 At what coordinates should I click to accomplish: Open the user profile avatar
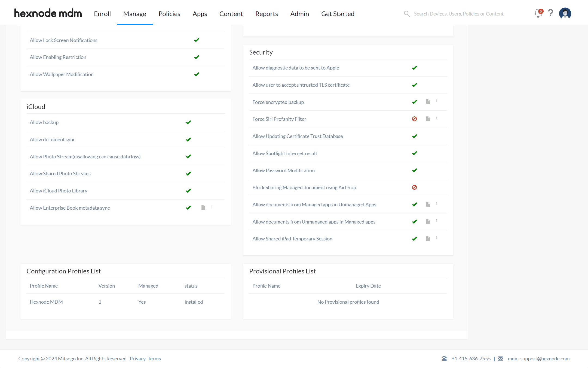pos(565,13)
